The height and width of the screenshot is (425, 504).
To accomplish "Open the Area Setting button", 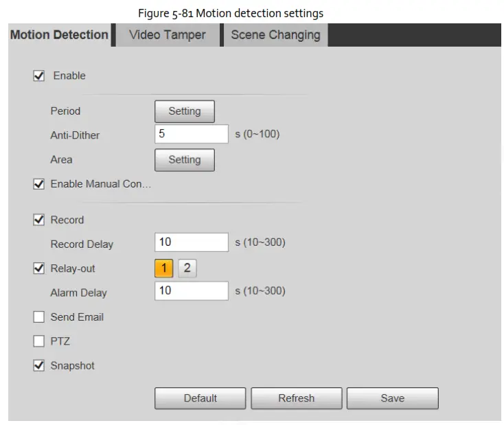I will click(185, 160).
